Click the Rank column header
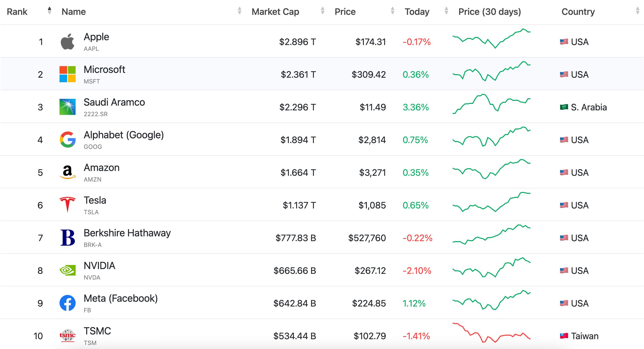Screen dimensions: 644x349 click(x=17, y=12)
